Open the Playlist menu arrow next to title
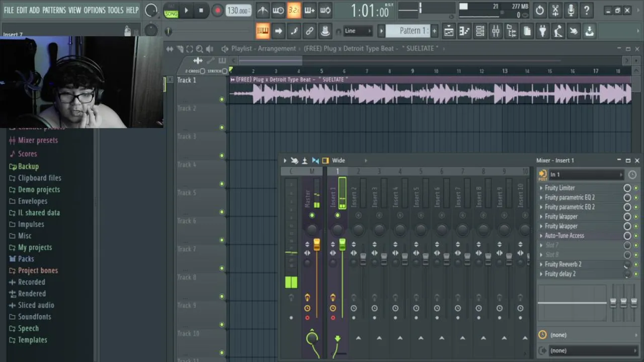The image size is (644, 362). [225, 49]
